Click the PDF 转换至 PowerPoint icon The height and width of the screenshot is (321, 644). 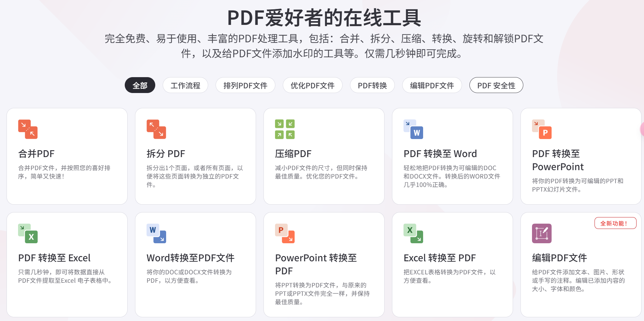(542, 129)
